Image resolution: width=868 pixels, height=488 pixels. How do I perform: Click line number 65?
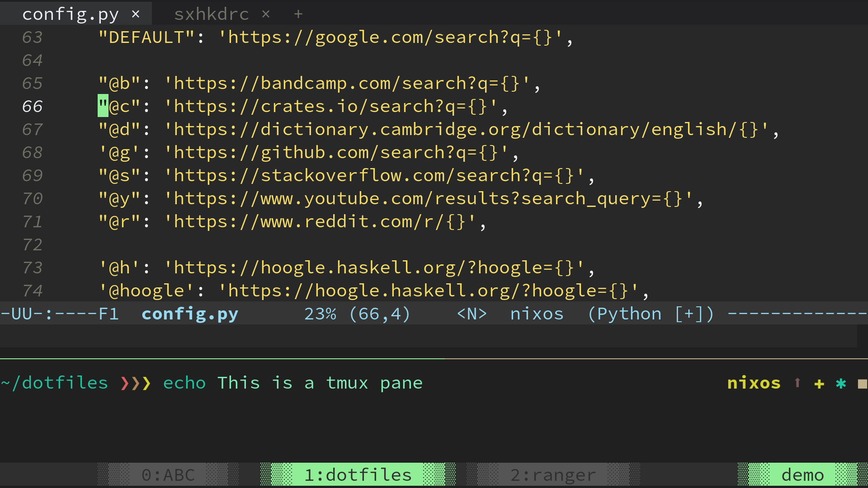33,83
